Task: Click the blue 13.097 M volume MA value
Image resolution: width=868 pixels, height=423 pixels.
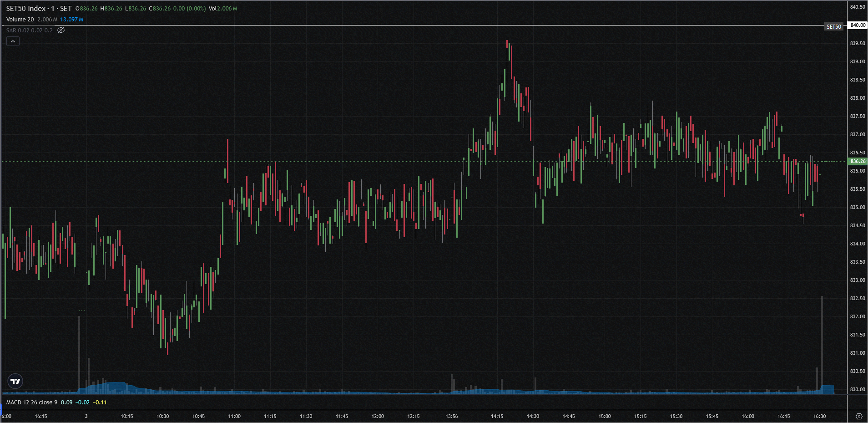Action: [71, 20]
